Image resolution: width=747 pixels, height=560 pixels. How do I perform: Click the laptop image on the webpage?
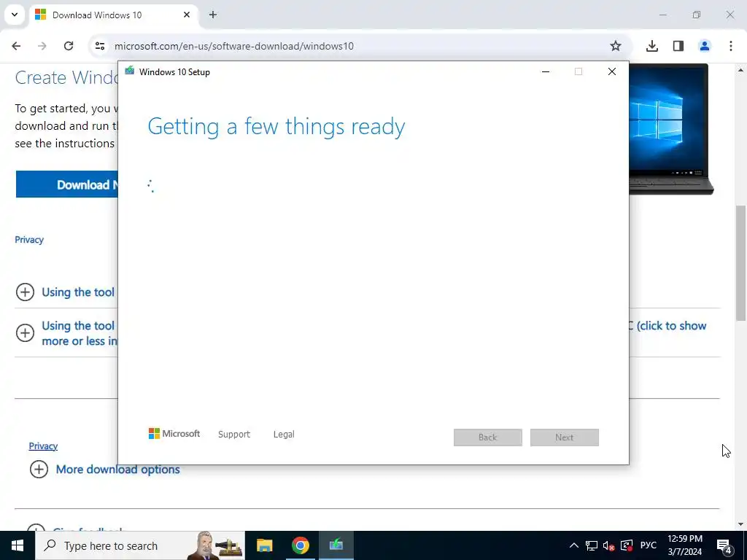click(671, 129)
